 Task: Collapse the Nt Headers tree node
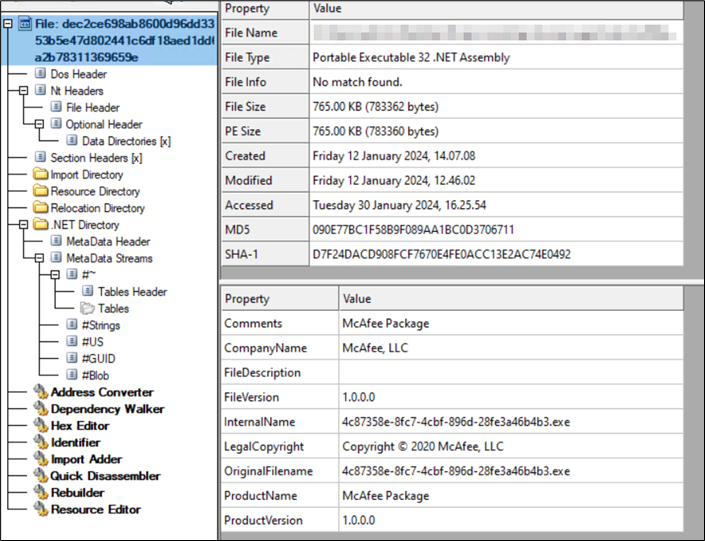(x=24, y=91)
